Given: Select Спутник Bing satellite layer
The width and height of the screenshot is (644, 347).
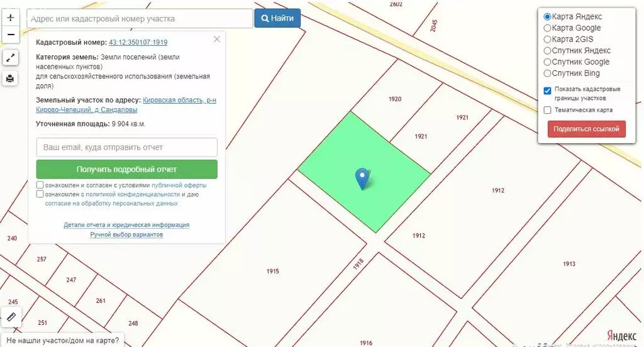Looking at the screenshot, I should point(547,73).
